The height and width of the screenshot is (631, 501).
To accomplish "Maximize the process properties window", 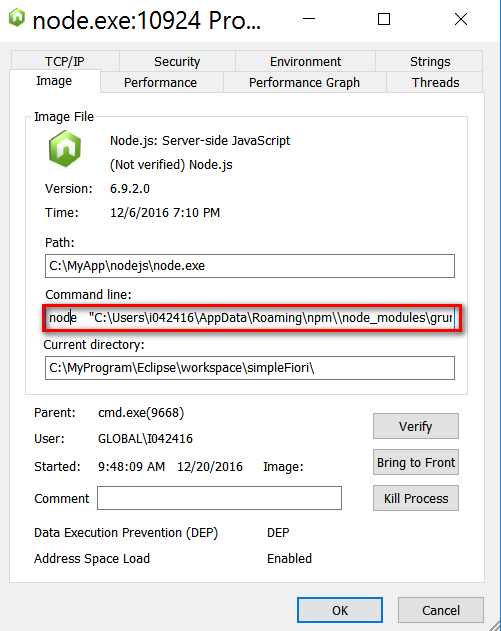I will pos(384,19).
